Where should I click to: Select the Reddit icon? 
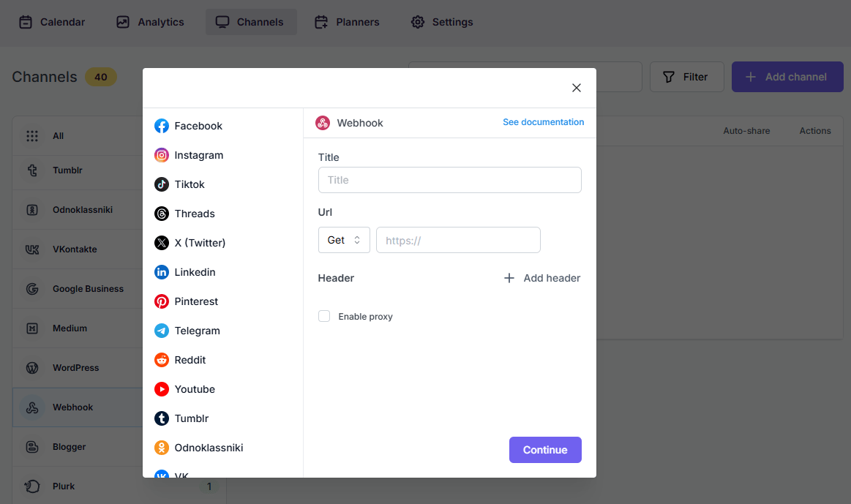coord(161,360)
